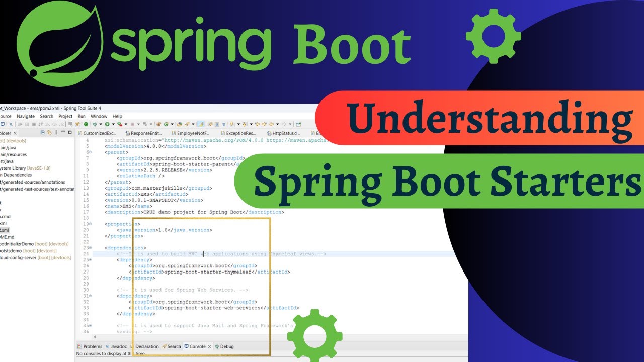Viewport: 644px width, 362px height.
Task: Open the Declaration tab
Action: [x=144, y=346]
